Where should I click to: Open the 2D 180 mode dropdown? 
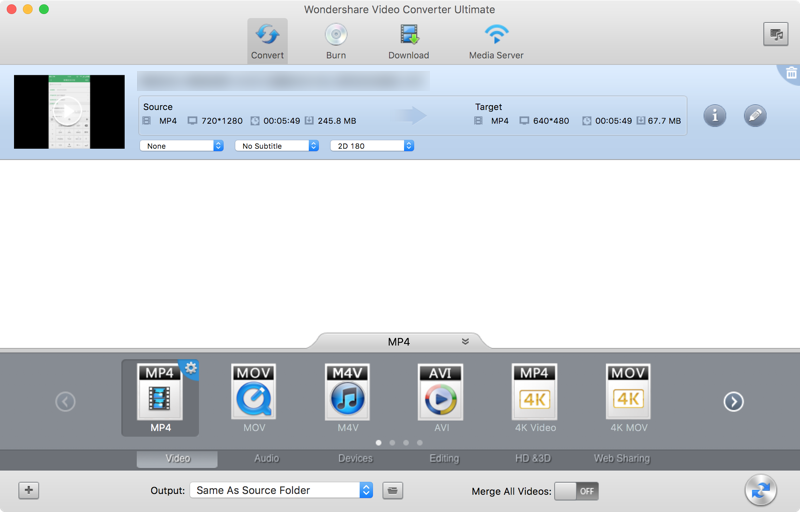coord(372,146)
